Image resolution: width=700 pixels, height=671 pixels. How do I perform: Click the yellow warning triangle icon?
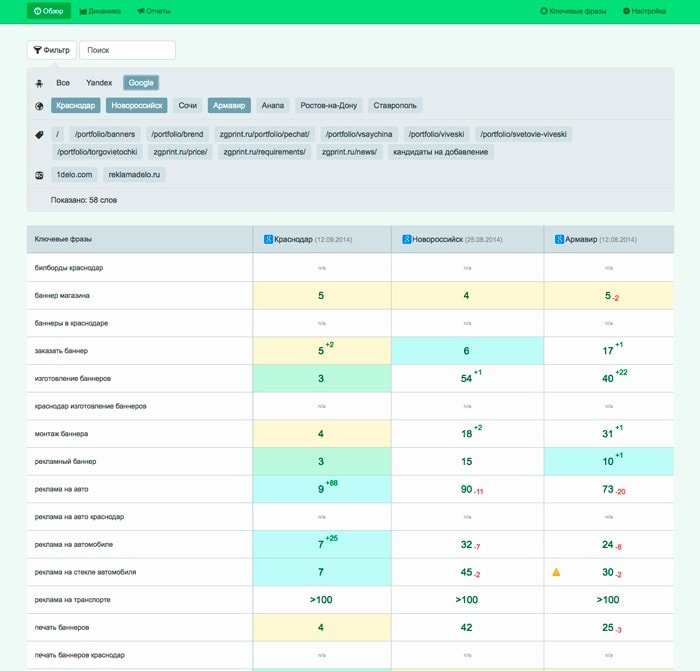[556, 573]
